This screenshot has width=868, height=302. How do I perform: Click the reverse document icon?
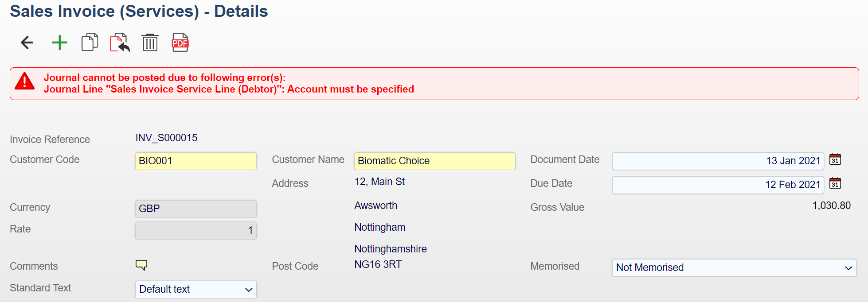pos(120,43)
